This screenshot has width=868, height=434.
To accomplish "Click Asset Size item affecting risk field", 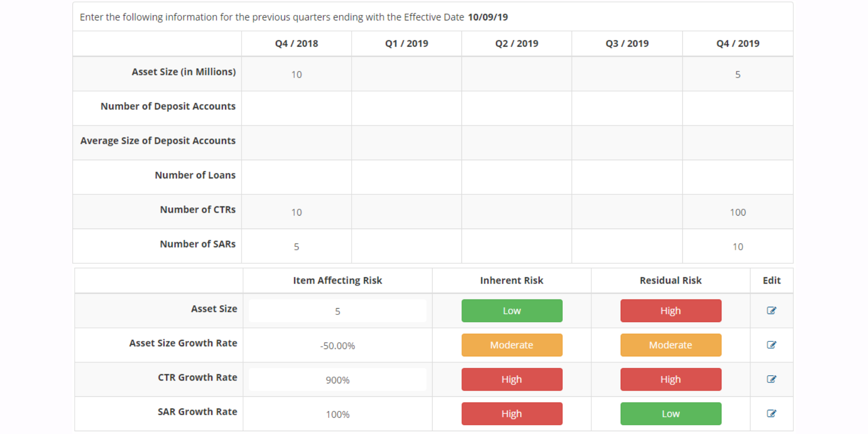I will (338, 311).
